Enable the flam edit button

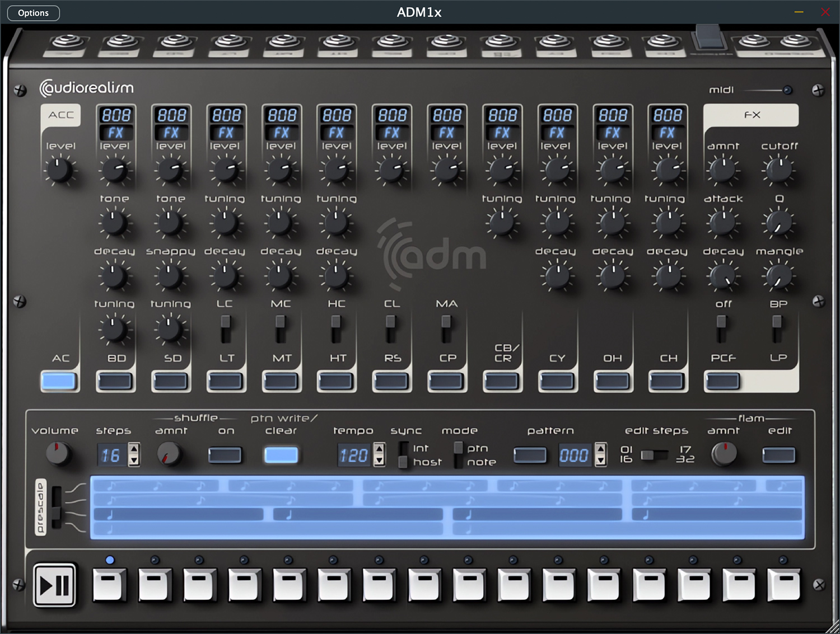pyautogui.click(x=778, y=455)
